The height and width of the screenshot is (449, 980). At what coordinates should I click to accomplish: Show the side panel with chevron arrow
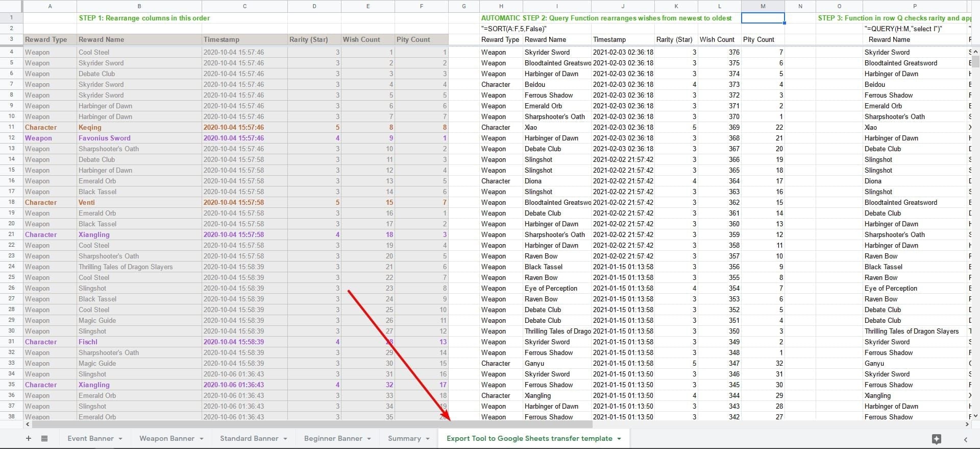(x=965, y=439)
